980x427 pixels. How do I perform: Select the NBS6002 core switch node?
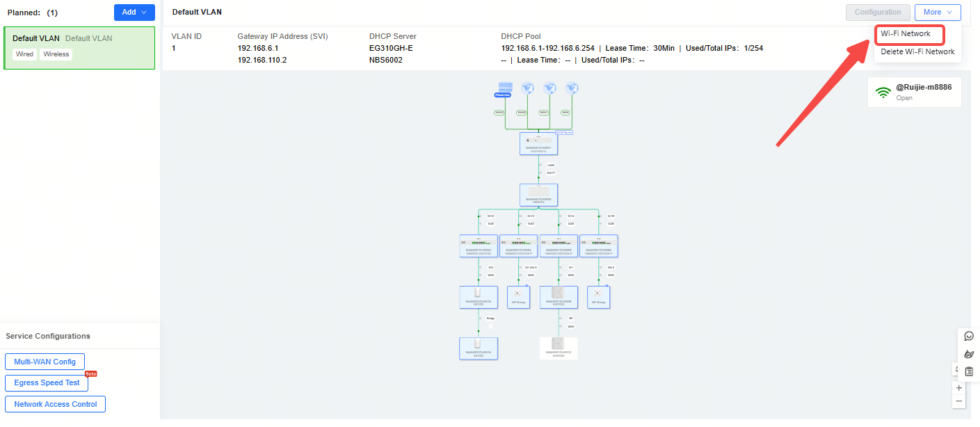(x=538, y=195)
